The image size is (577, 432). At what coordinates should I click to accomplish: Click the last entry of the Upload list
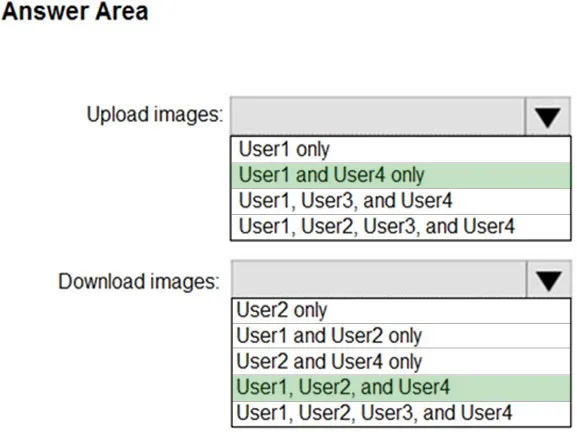pos(401,227)
